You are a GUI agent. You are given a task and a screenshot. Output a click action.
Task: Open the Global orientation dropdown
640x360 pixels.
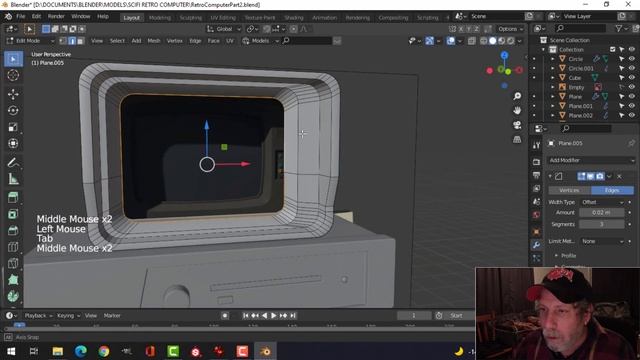coord(224,29)
